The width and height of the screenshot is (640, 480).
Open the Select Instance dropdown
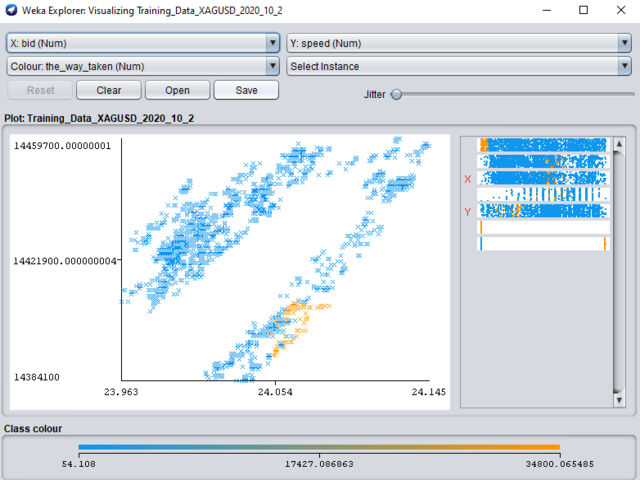point(457,66)
